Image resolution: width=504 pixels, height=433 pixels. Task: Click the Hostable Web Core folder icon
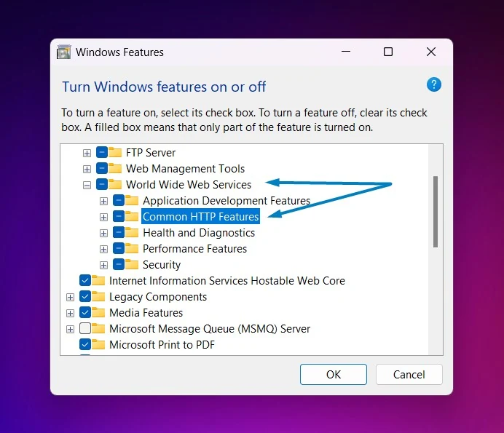98,280
